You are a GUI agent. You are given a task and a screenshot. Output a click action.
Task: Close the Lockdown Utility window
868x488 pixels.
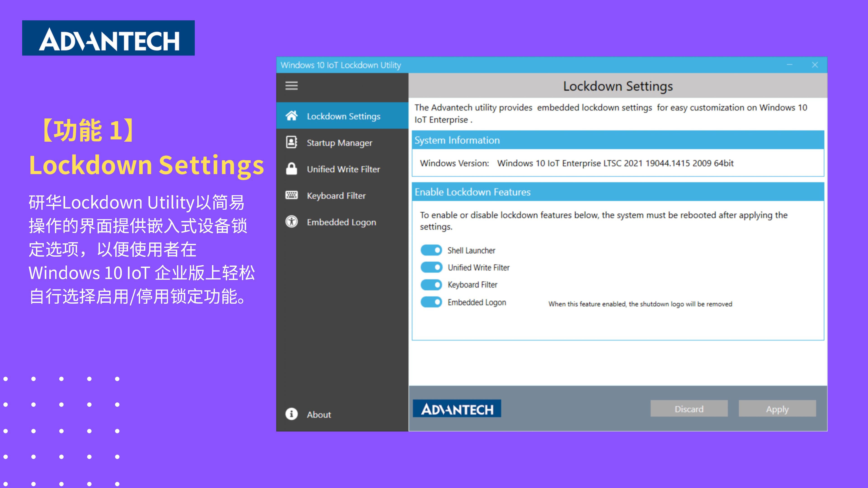[815, 65]
